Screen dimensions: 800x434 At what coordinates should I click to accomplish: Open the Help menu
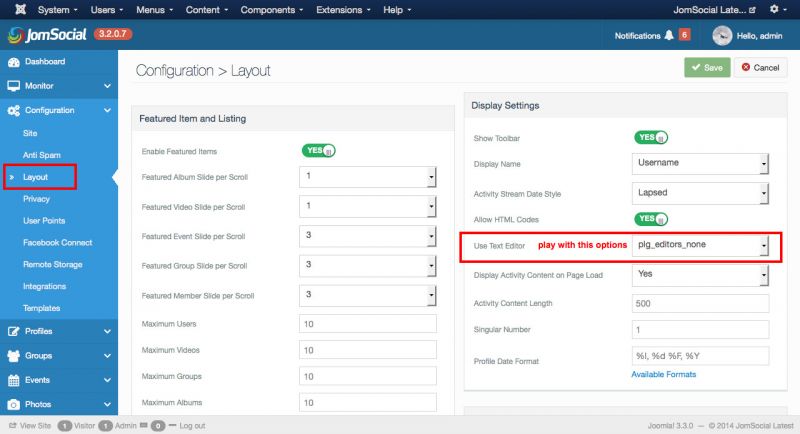[x=397, y=10]
